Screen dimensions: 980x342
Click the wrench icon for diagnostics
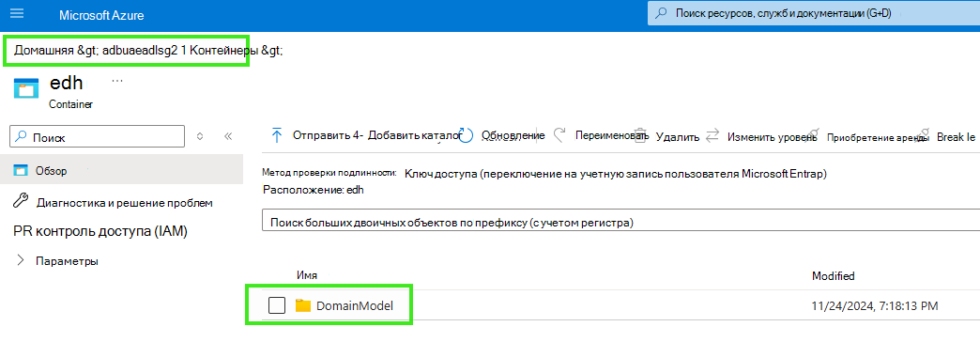click(20, 201)
